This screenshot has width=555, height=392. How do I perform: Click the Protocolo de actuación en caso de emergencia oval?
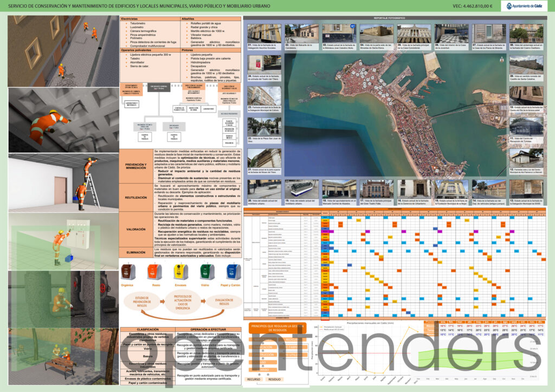coord(183,302)
